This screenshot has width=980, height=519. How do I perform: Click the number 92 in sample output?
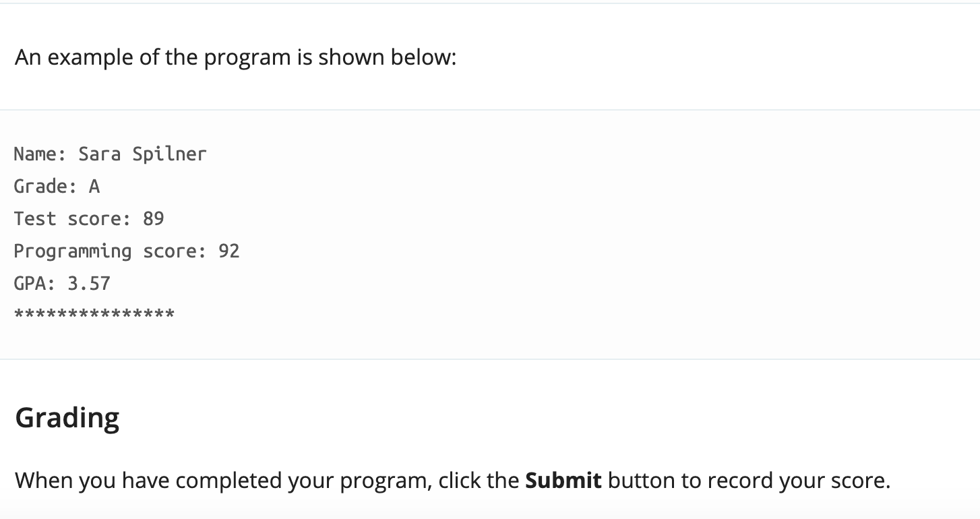point(229,251)
